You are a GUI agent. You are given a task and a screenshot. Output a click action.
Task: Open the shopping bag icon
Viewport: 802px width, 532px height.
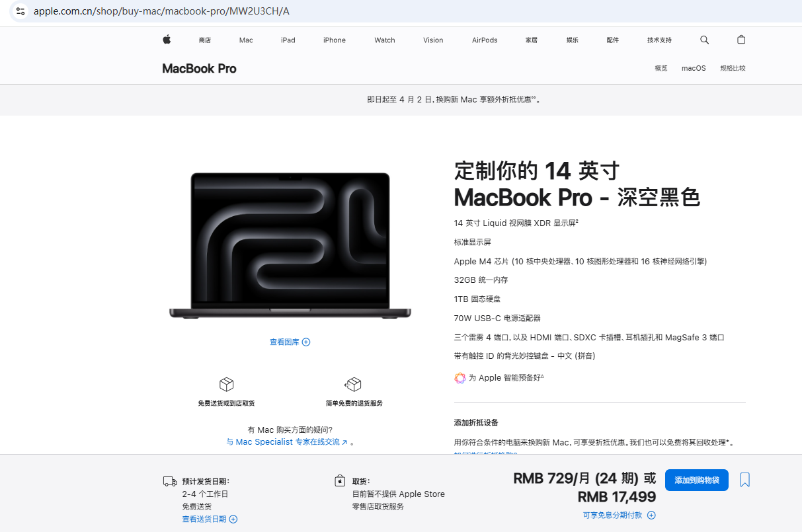pos(741,40)
